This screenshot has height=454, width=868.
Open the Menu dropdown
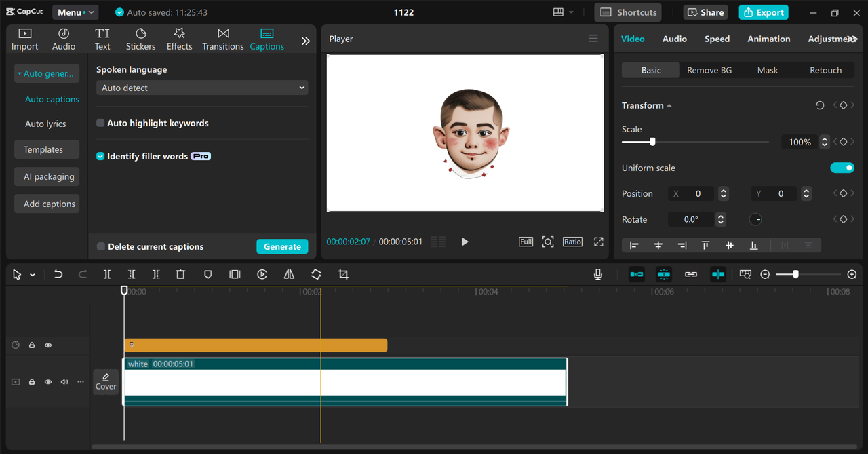tap(75, 12)
